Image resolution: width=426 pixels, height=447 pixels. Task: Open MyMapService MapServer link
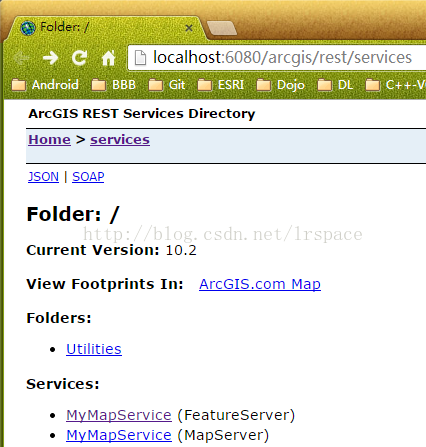coord(119,435)
